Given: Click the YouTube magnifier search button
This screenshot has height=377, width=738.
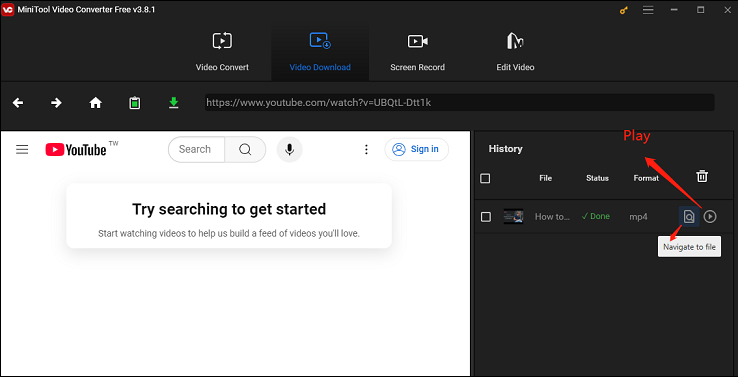Looking at the screenshot, I should coord(245,149).
